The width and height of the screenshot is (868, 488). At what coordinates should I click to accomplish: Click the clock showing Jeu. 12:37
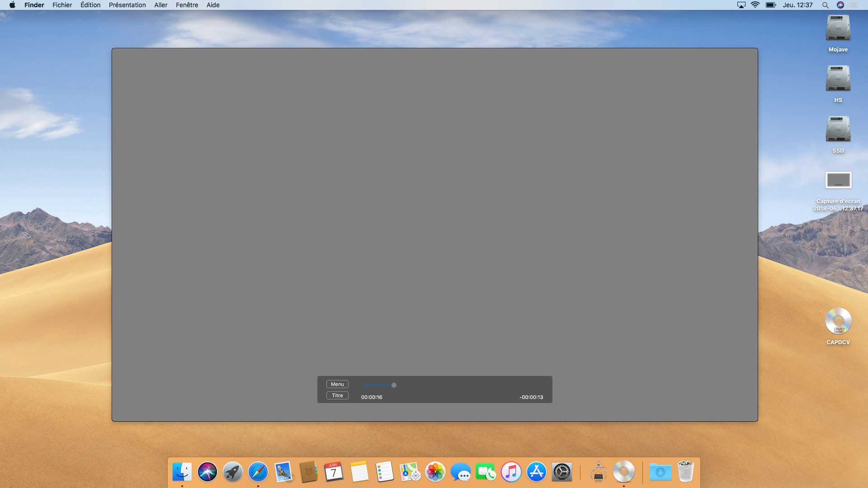pos(797,5)
